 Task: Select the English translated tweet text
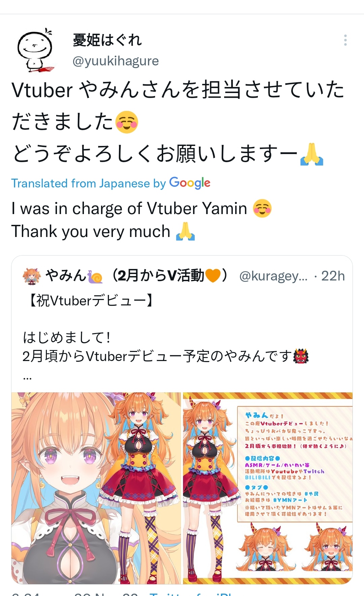pyautogui.click(x=142, y=220)
